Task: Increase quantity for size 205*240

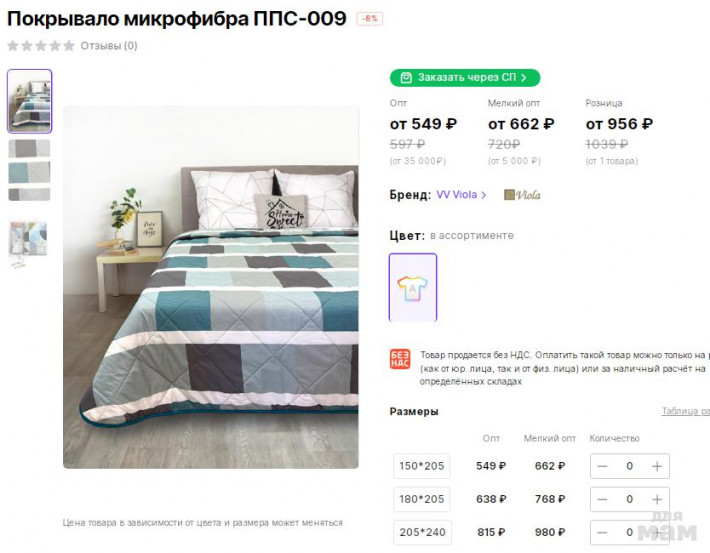Action: pyautogui.click(x=656, y=532)
